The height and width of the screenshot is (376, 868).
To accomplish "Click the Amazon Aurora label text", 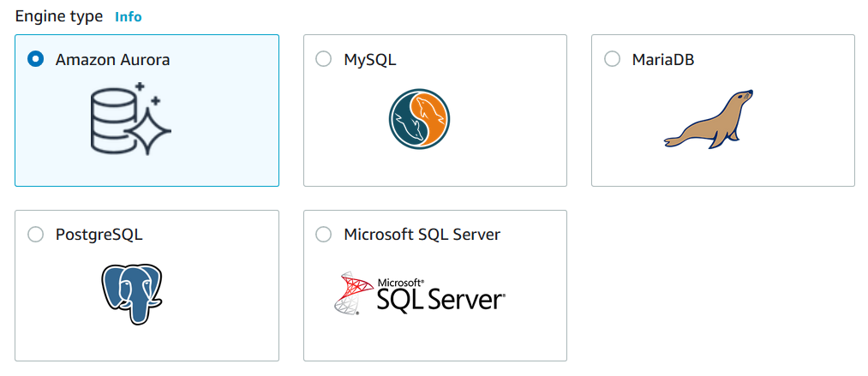I will (112, 60).
